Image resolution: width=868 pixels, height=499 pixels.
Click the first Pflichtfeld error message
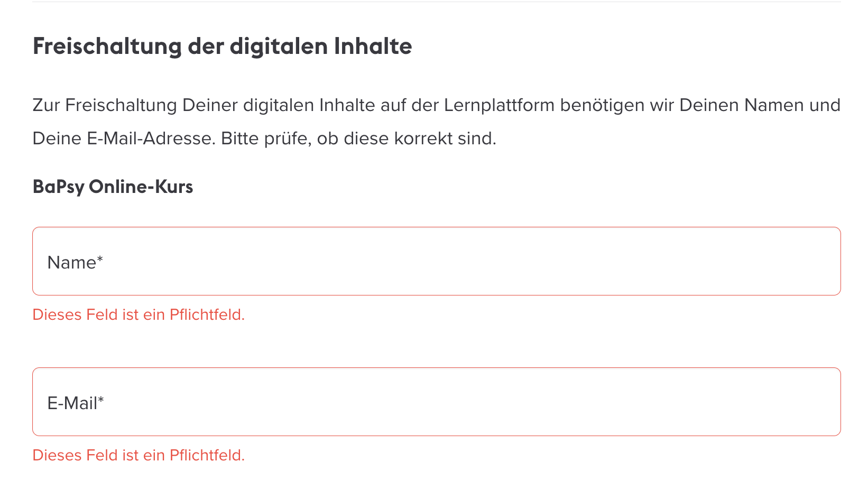(x=139, y=315)
